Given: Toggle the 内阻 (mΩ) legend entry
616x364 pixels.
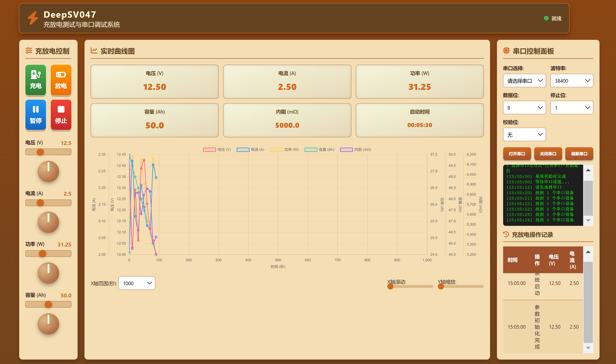Looking at the screenshot, I should (x=355, y=150).
